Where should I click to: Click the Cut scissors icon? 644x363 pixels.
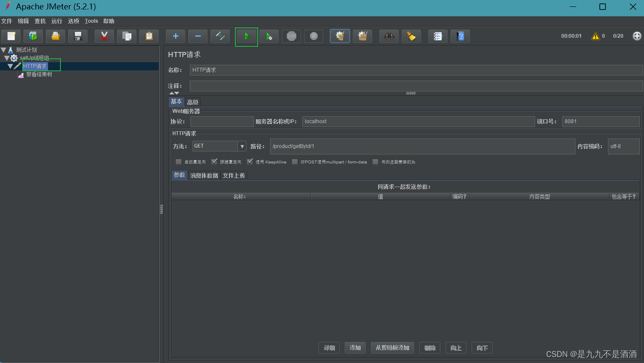pos(104,36)
